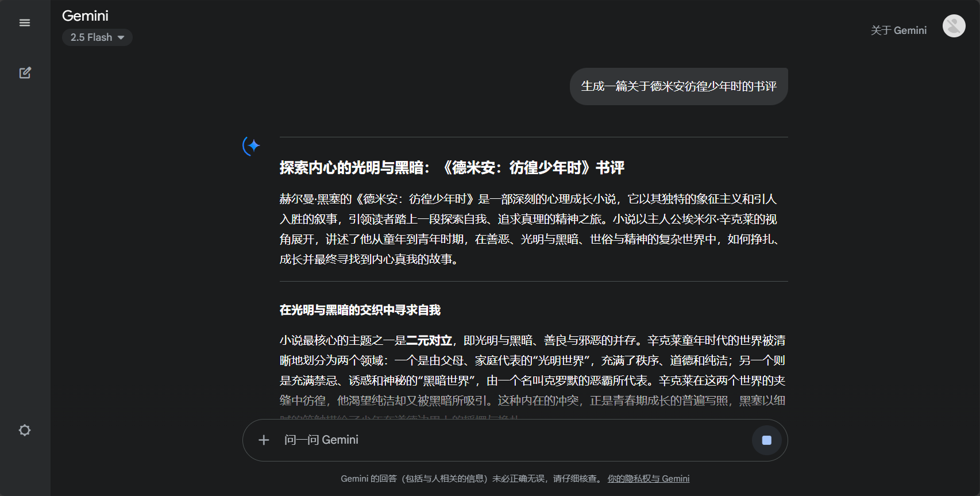
Task: Start a new chat with pencil icon
Action: click(x=25, y=73)
